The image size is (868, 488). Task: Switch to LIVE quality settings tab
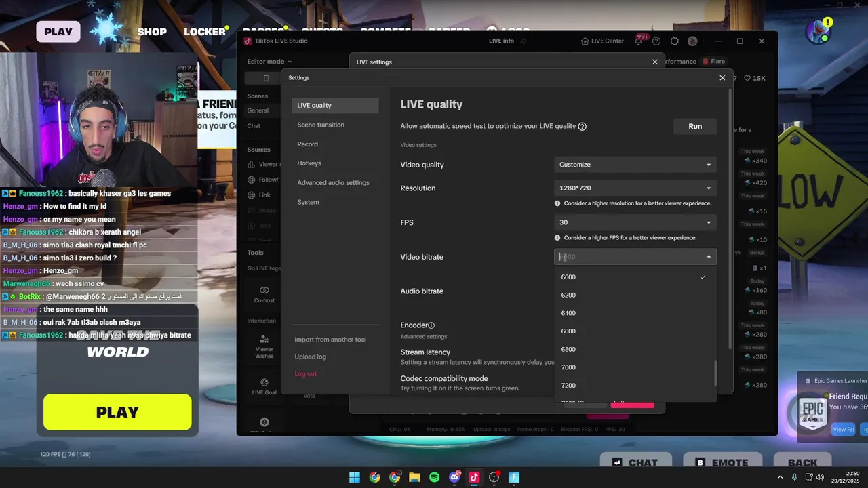tap(335, 105)
